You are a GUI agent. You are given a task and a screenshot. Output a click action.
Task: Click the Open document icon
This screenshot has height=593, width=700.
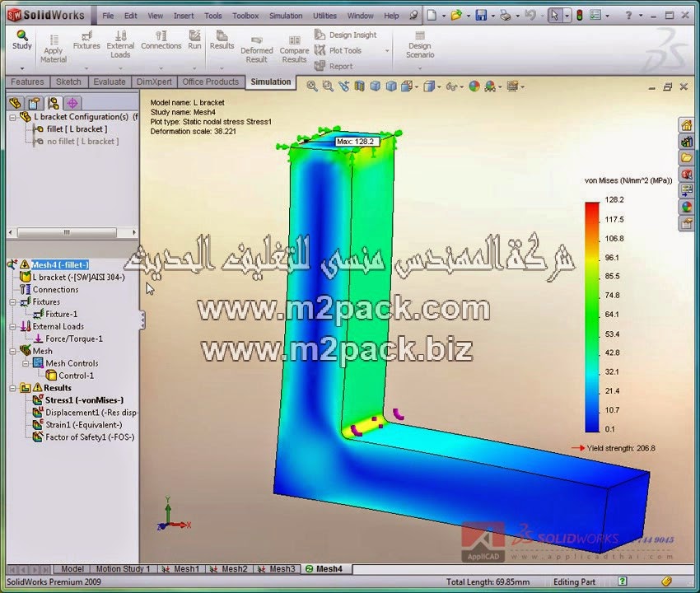pos(456,16)
